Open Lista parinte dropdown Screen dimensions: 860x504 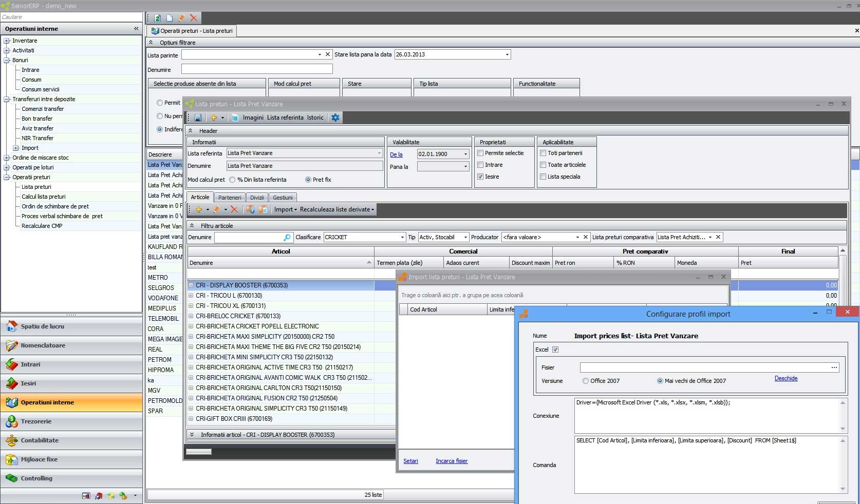click(x=320, y=54)
